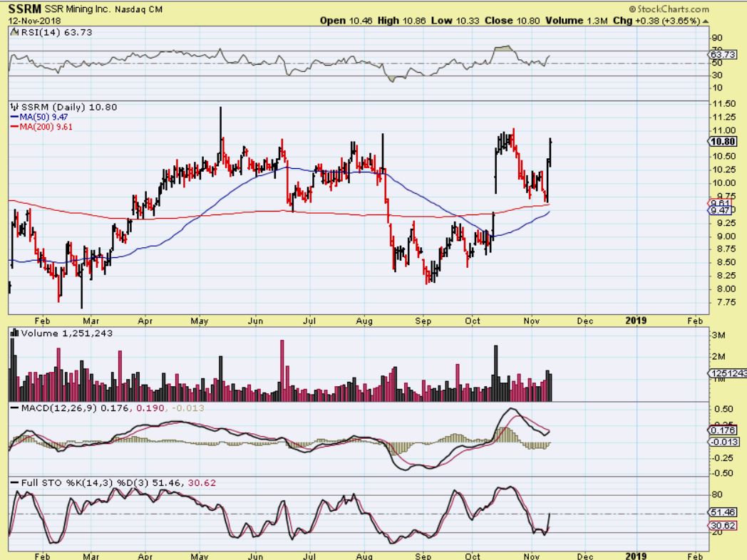747x560 pixels.
Task: Click the 3M volume axis label
Action: 719,336
